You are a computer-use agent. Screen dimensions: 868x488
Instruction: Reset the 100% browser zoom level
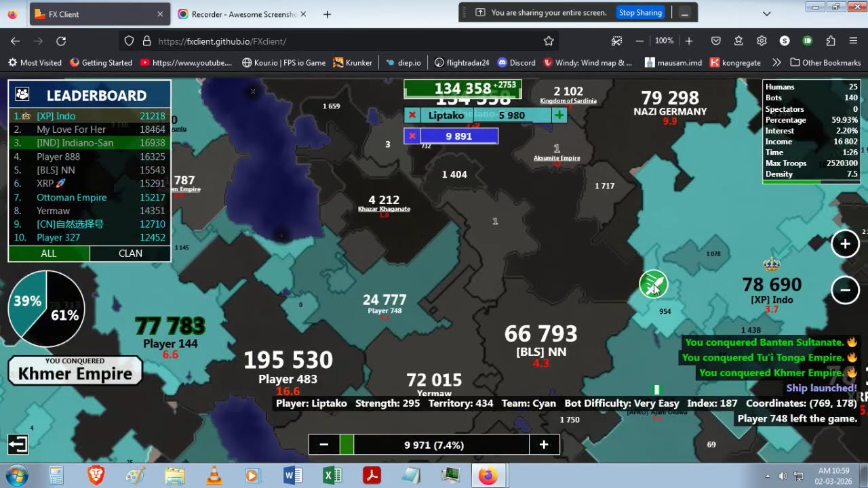665,41
